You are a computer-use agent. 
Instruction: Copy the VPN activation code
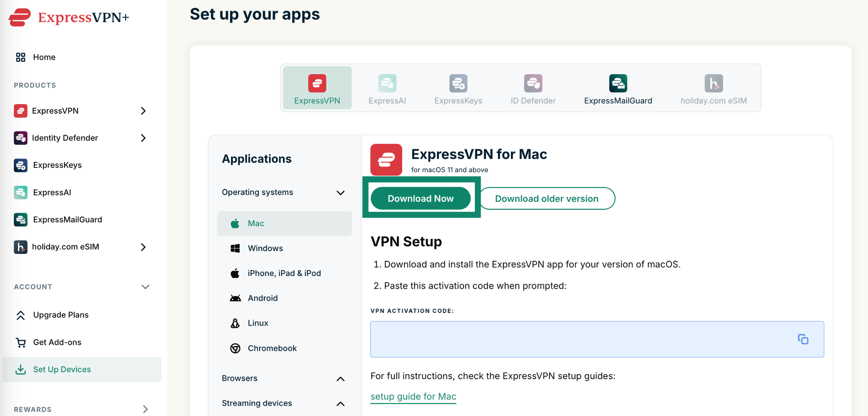tap(803, 339)
